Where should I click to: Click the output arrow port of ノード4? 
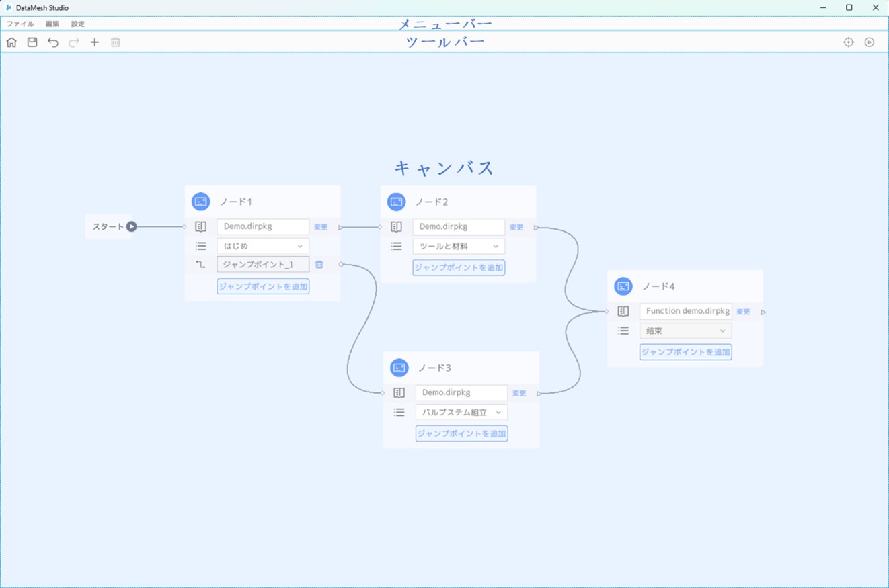tap(763, 312)
